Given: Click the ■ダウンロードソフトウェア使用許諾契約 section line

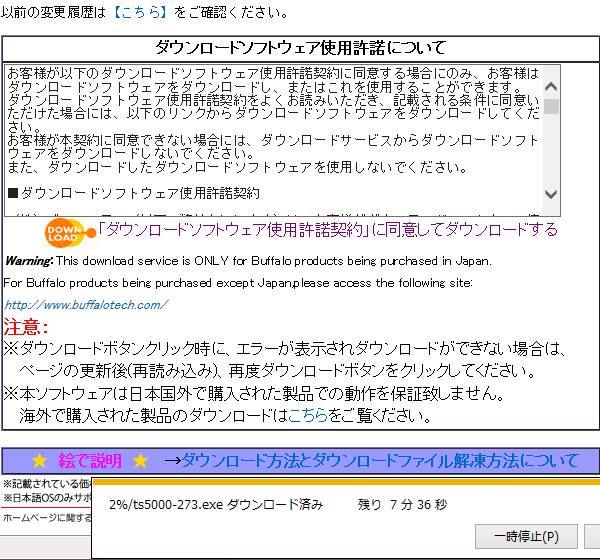Looking at the screenshot, I should click(x=133, y=193).
